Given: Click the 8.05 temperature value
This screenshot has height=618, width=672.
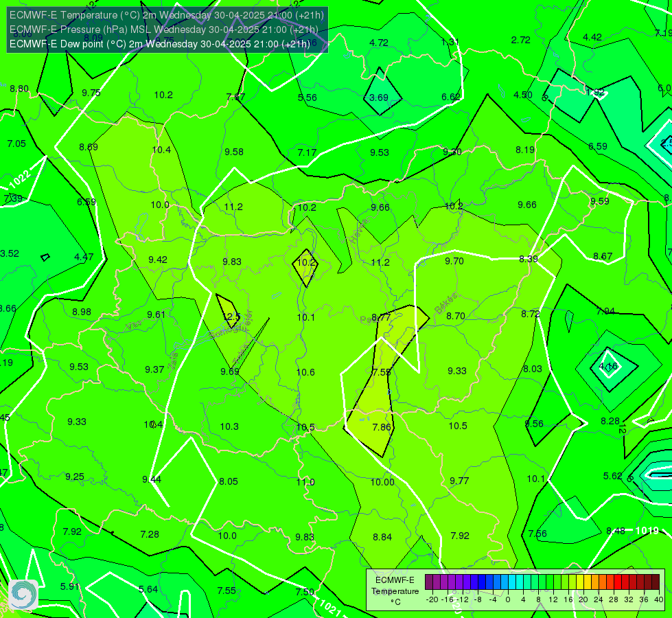Looking at the screenshot, I should 229,481.
